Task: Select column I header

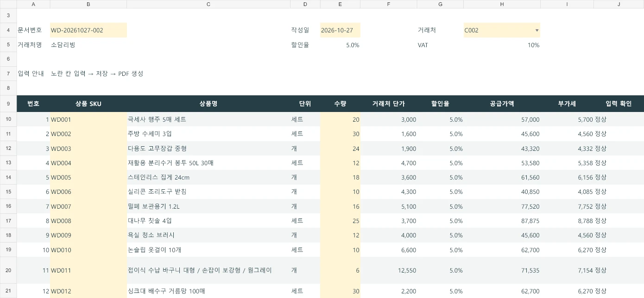Action: (x=567, y=4)
